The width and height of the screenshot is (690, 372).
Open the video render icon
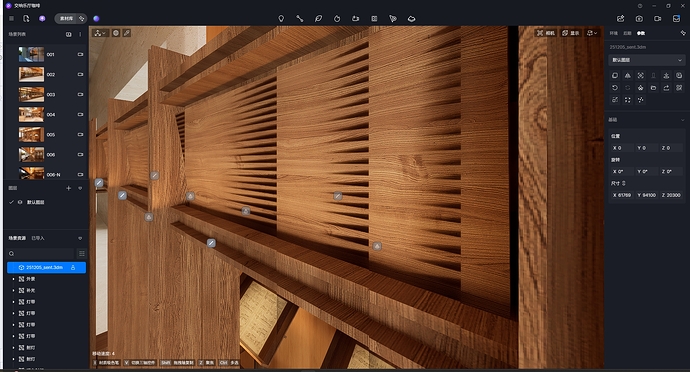pos(657,18)
